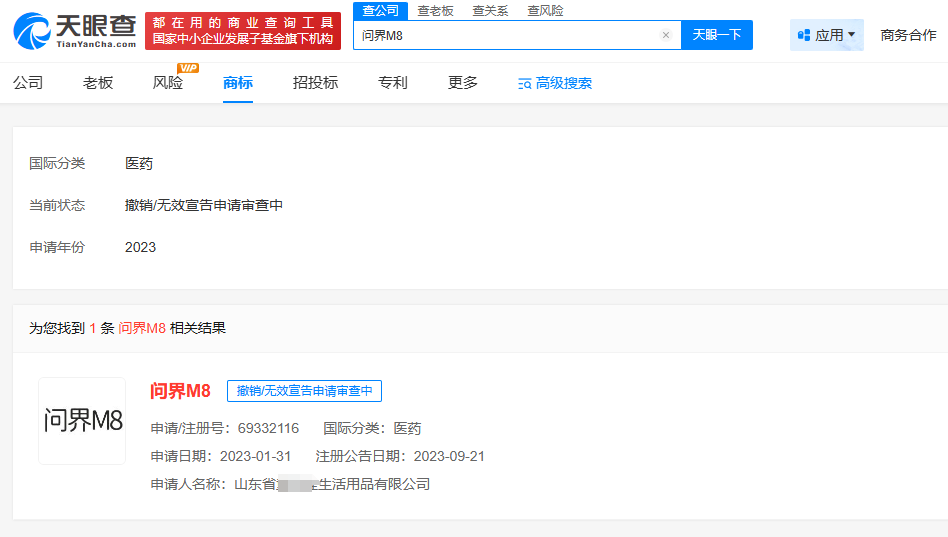Screen dimensions: 948x537
Task: Select the 查老板 search tab
Action: [435, 11]
